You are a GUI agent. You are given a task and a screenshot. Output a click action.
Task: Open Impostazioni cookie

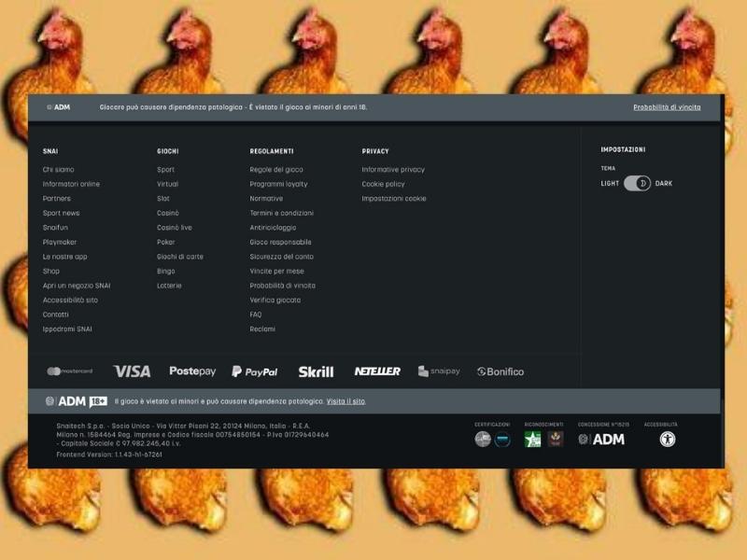(x=395, y=198)
